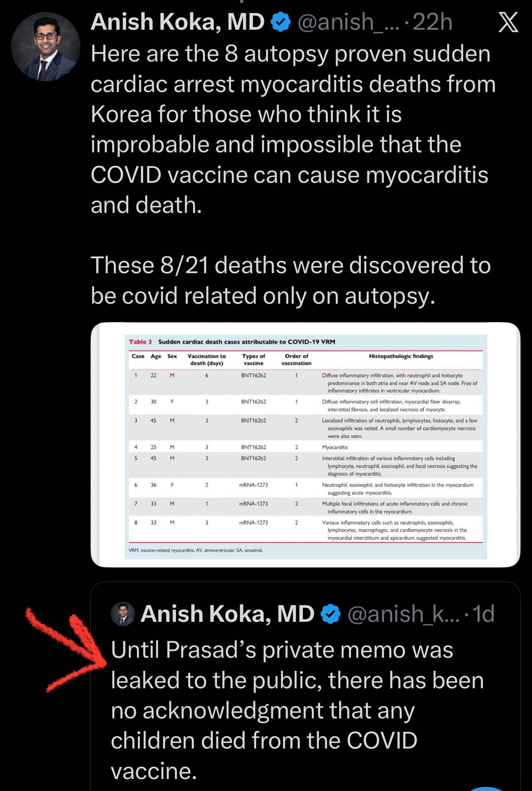The image size is (532, 791).
Task: Click the red hand-drawn arrow annotation
Action: click(66, 648)
